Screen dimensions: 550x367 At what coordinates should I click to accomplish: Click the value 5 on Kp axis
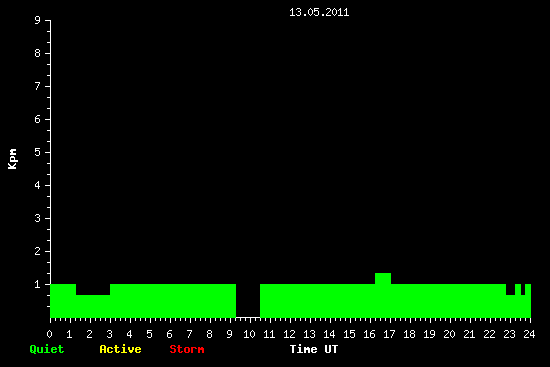coord(38,152)
